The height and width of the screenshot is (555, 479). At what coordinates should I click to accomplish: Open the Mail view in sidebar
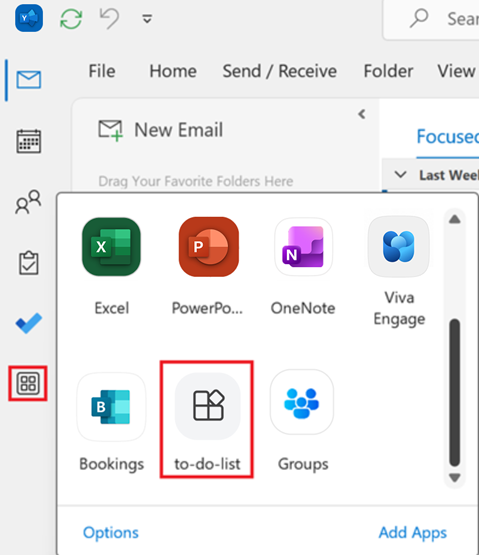point(29,80)
